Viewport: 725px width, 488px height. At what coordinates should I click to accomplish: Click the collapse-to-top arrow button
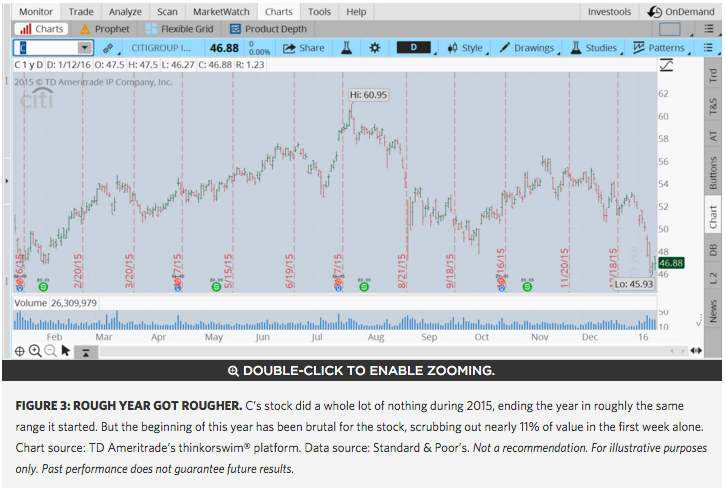click(86, 352)
